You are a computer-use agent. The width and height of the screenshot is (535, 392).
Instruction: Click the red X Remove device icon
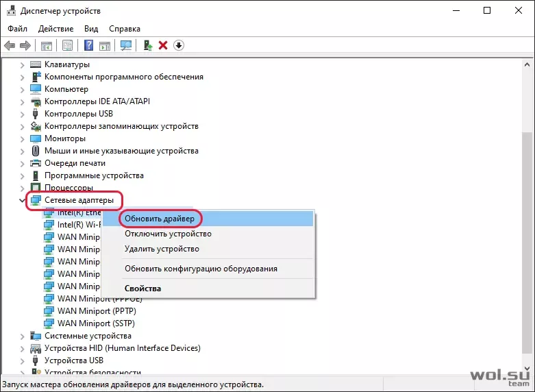coord(163,45)
